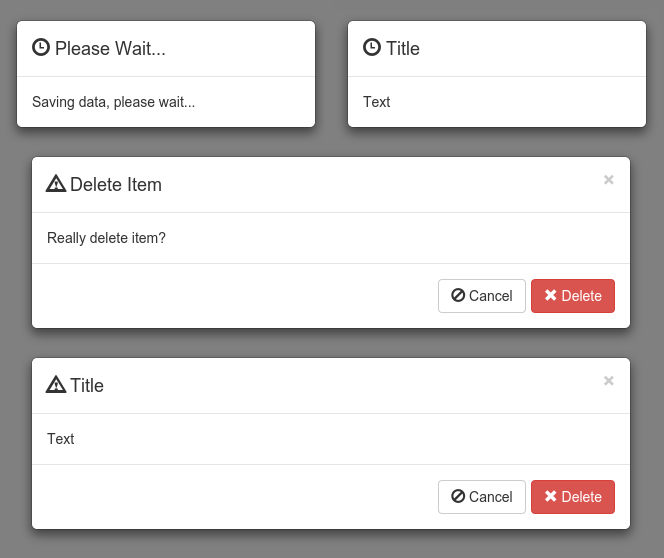Confirm with the red Delete button in Delete Item dialog
Image resolution: width=664 pixels, height=558 pixels.
573,296
